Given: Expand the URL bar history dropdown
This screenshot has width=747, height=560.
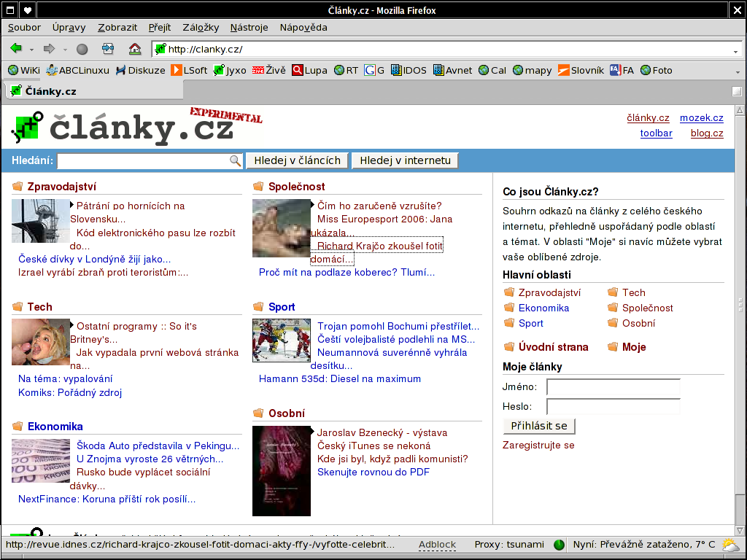Looking at the screenshot, I should pos(735,51).
